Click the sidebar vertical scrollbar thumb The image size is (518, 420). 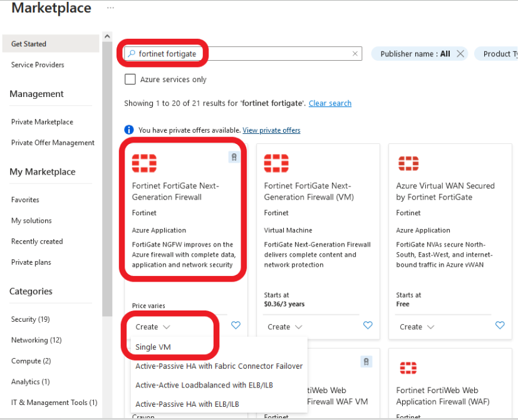107,179
